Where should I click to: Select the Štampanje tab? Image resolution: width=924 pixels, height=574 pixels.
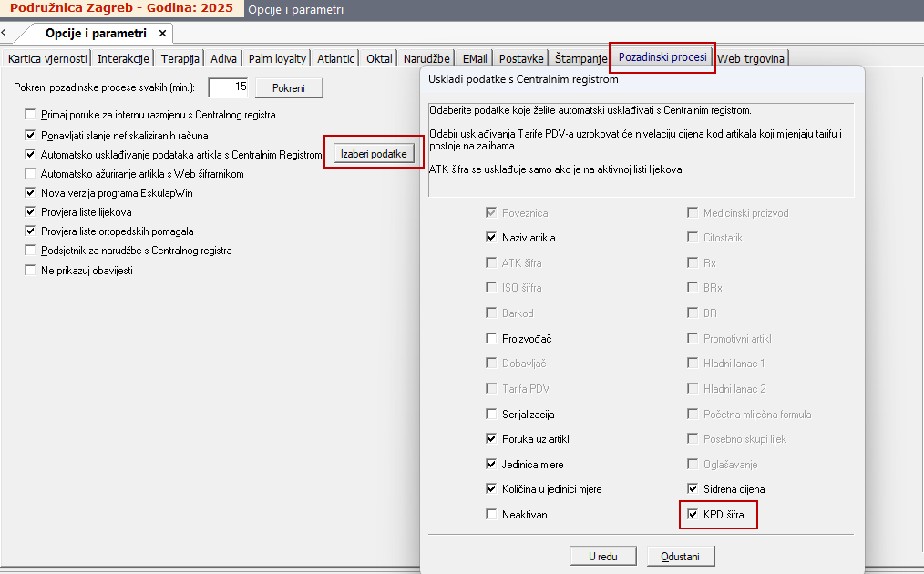[x=580, y=58]
